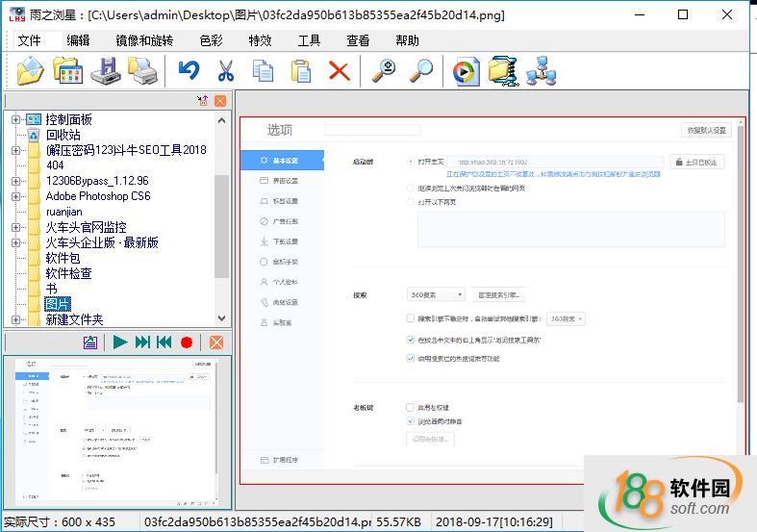Click the zoom in magnifier icon

(x=384, y=70)
